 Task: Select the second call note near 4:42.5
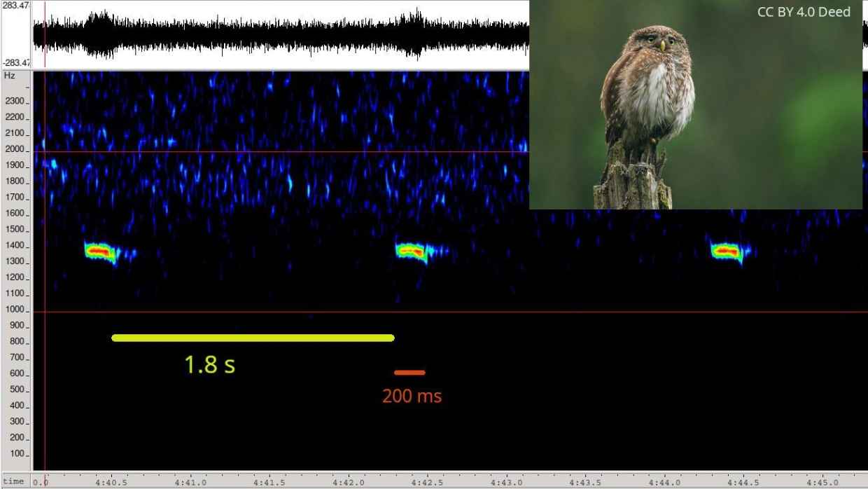(x=412, y=251)
